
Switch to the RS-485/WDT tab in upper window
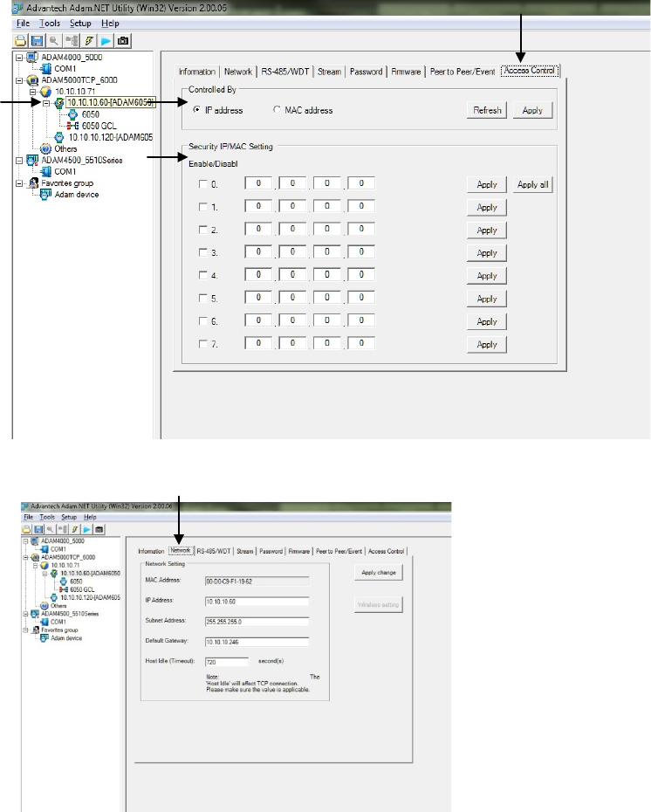pos(284,72)
